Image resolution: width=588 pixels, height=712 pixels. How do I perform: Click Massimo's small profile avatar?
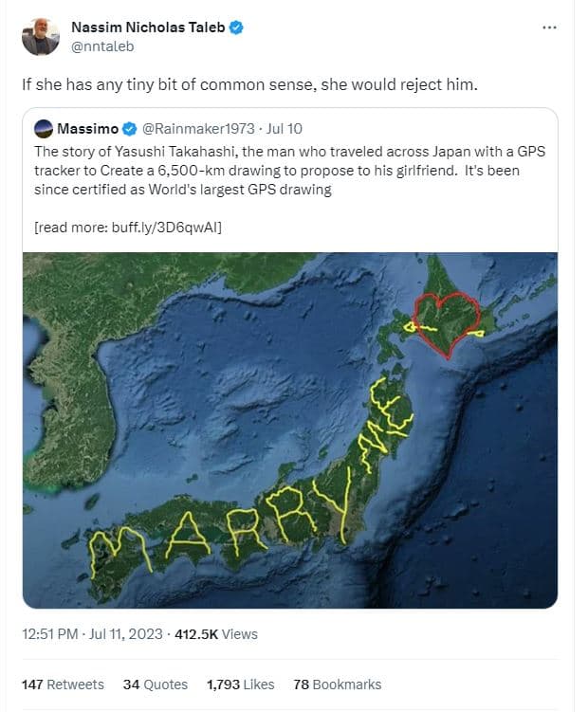click(43, 128)
